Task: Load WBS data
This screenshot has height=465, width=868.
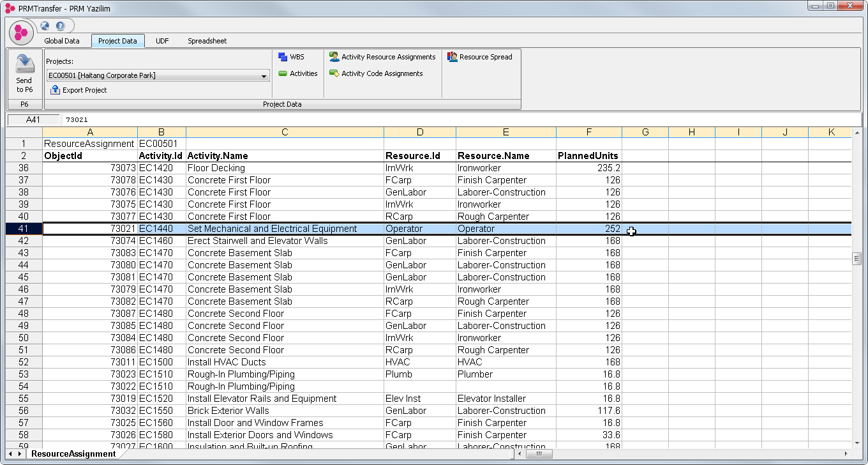Action: coord(291,57)
